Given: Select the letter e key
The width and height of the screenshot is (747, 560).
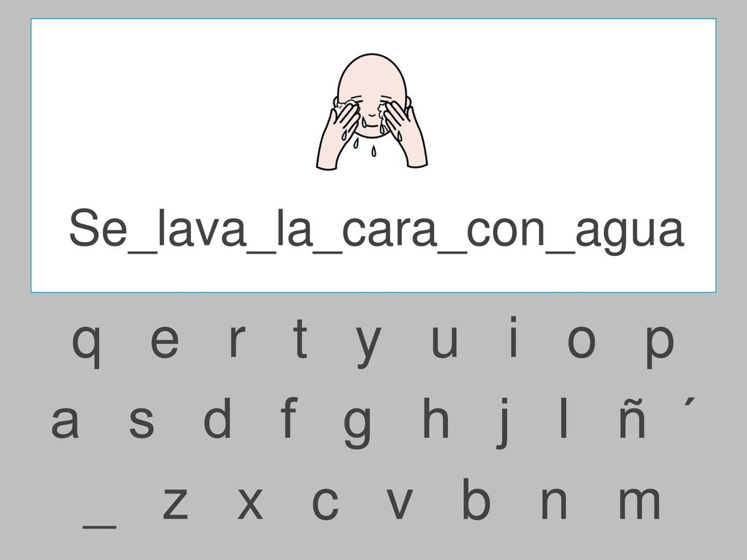Looking at the screenshot, I should (165, 341).
